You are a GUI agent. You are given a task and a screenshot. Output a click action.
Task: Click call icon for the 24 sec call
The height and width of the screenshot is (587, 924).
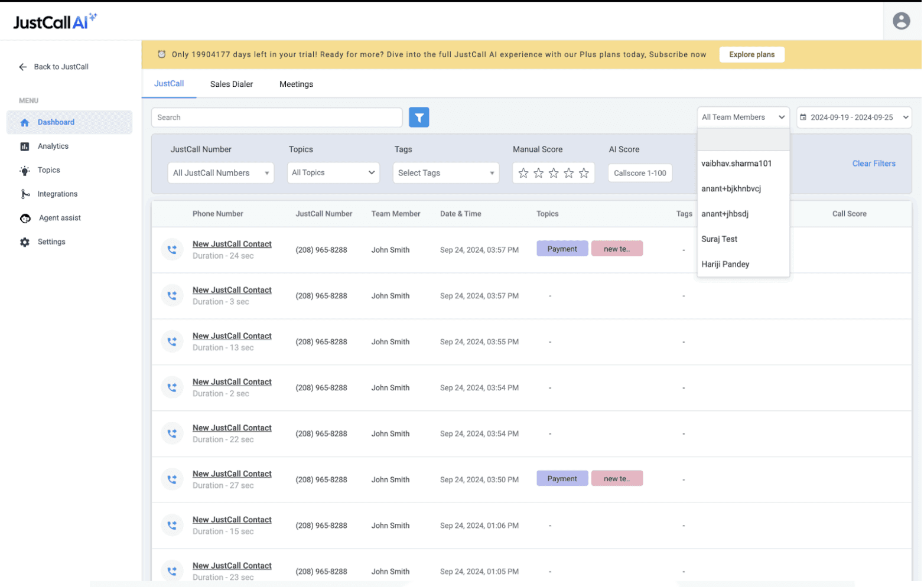[x=172, y=250]
